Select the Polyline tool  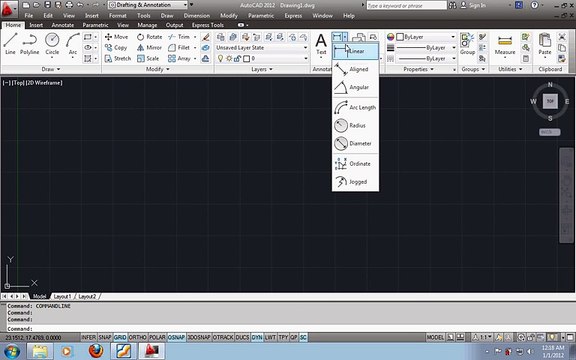pos(29,44)
